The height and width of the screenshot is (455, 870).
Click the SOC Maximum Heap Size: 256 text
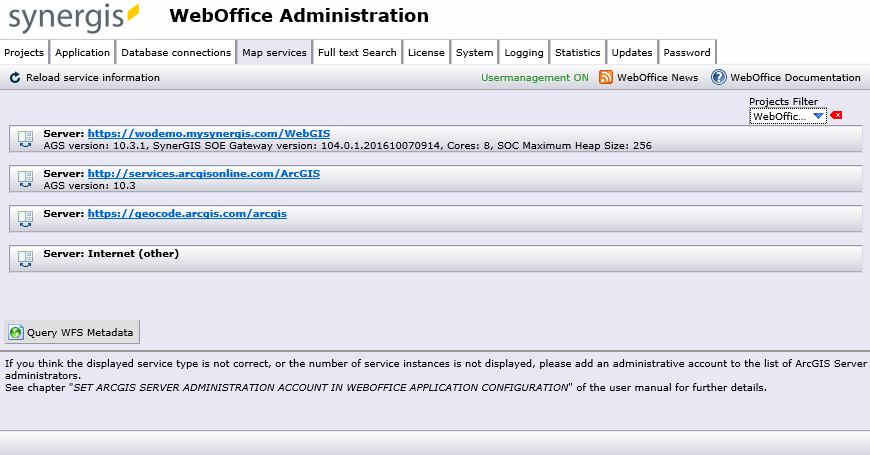coord(574,145)
